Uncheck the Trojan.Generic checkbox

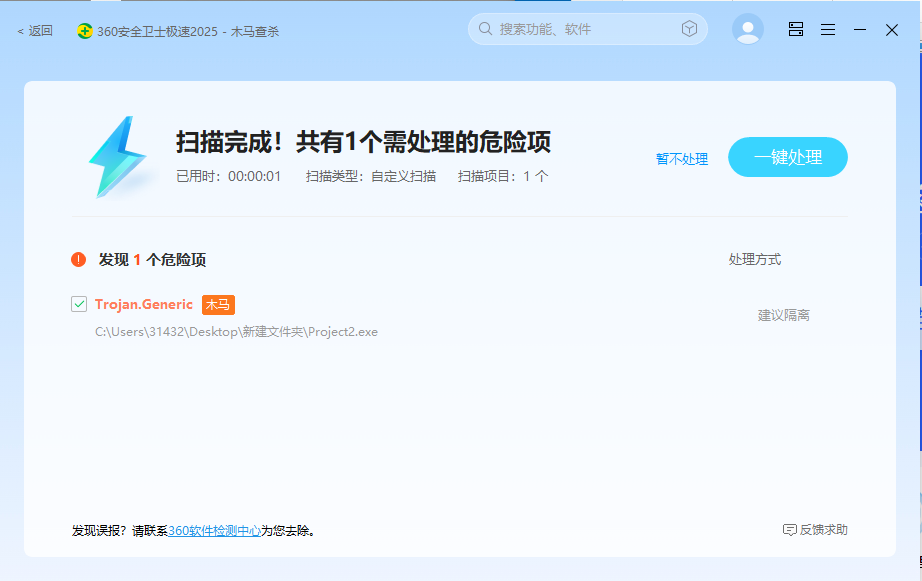[79, 304]
